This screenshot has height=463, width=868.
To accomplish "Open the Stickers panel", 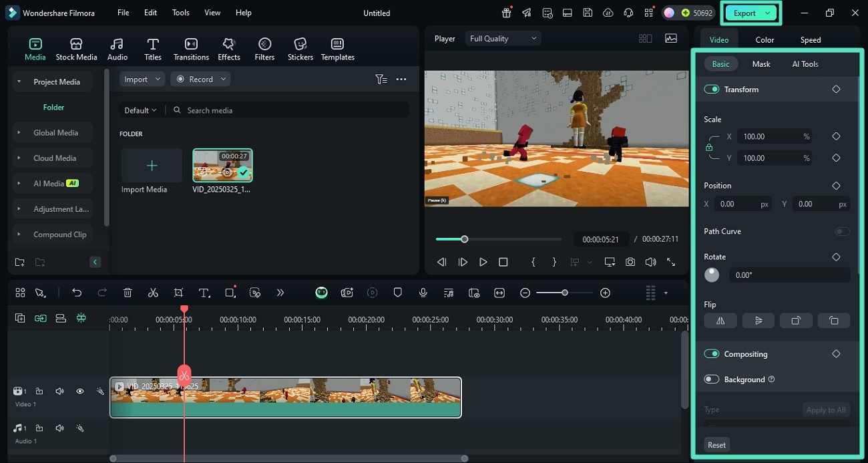I will [x=300, y=49].
